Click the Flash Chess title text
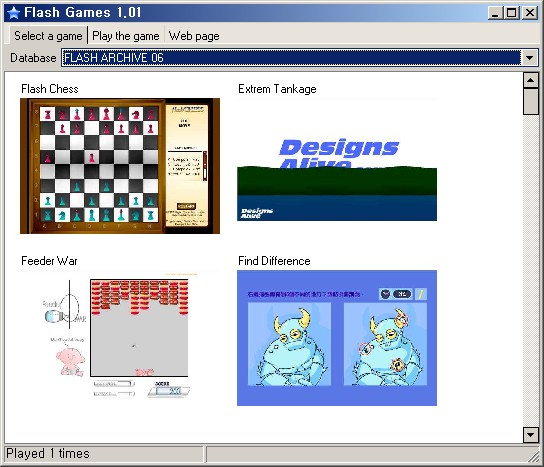This screenshot has height=467, width=544. point(50,89)
